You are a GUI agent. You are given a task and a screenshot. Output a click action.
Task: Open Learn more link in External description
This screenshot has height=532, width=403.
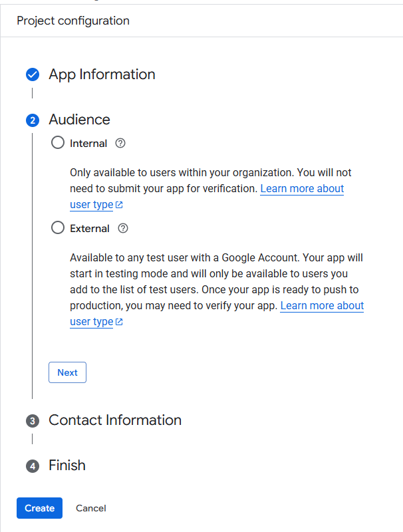click(x=322, y=306)
